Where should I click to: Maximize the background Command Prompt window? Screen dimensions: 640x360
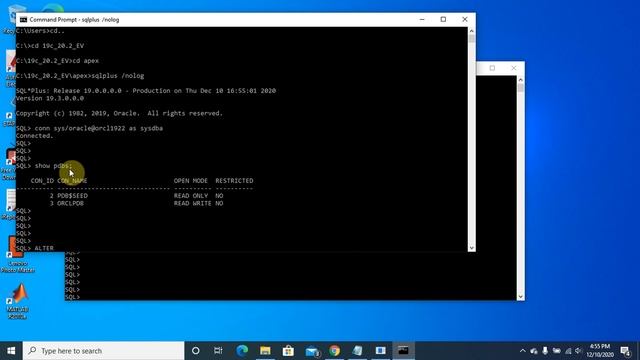[492, 68]
